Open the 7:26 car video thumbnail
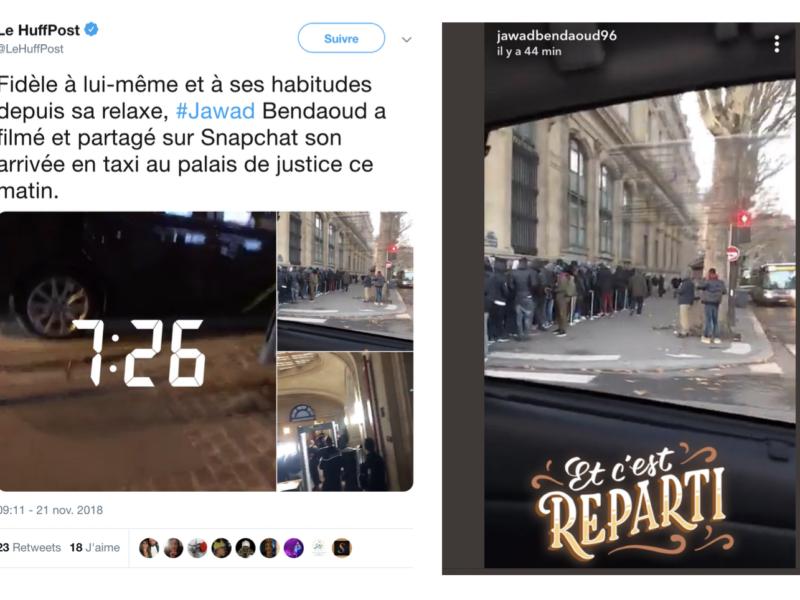This screenshot has width=800, height=600. [x=138, y=352]
